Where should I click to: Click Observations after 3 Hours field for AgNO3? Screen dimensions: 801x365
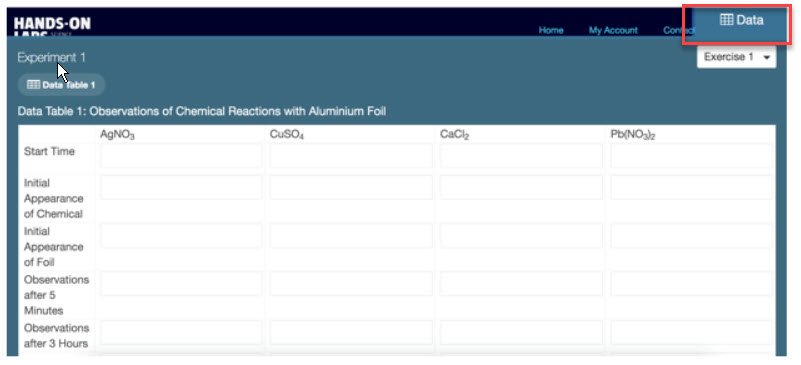tap(181, 332)
